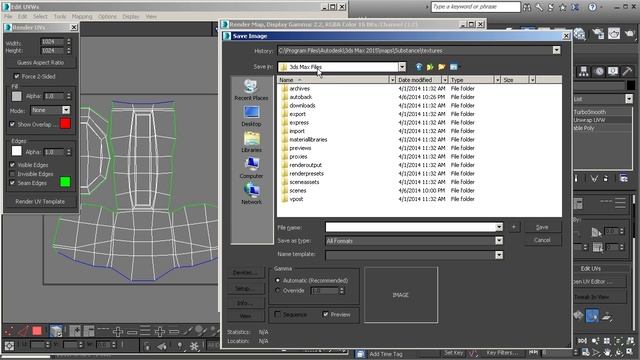Open the Edit menu in Edit UVWs
Screen dimensions: 640x360
[x=22, y=16]
